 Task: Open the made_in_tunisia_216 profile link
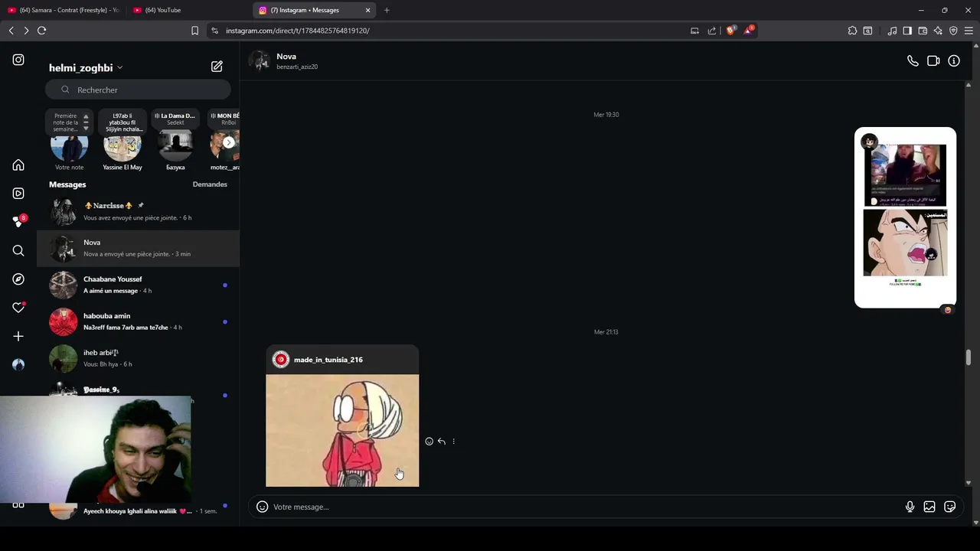coord(328,360)
